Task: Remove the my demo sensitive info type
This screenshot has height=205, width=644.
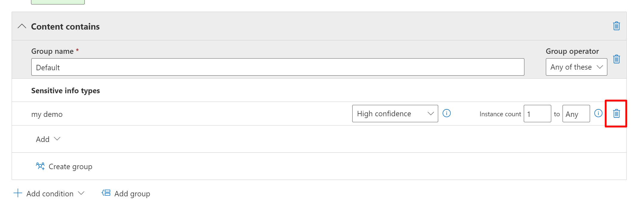Action: [616, 114]
